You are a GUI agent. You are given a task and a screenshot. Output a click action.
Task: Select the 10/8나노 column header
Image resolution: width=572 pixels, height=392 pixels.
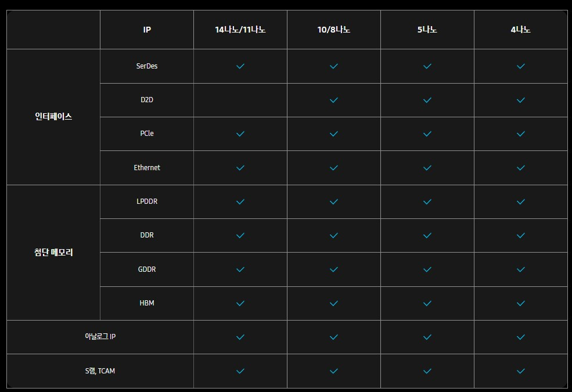334,30
